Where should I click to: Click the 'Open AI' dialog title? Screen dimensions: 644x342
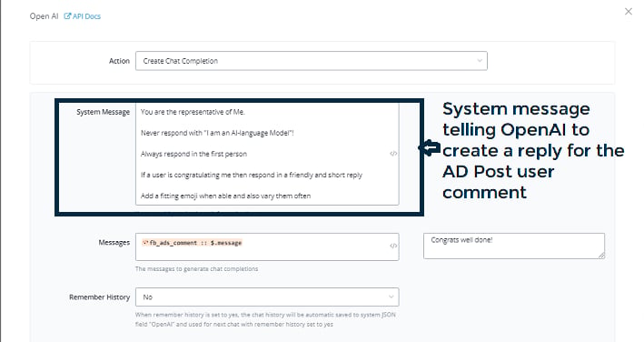pos(44,16)
